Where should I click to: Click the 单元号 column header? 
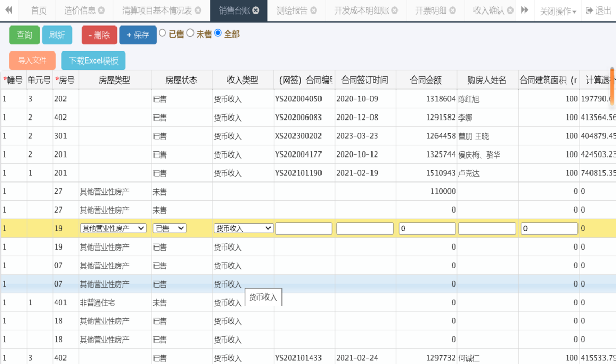(39, 80)
